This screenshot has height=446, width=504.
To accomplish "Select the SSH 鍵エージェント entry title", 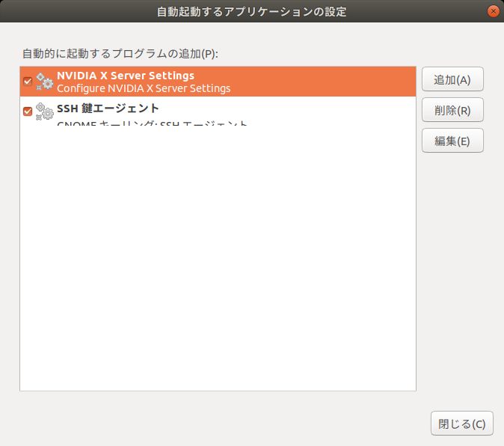I will click(x=108, y=109).
